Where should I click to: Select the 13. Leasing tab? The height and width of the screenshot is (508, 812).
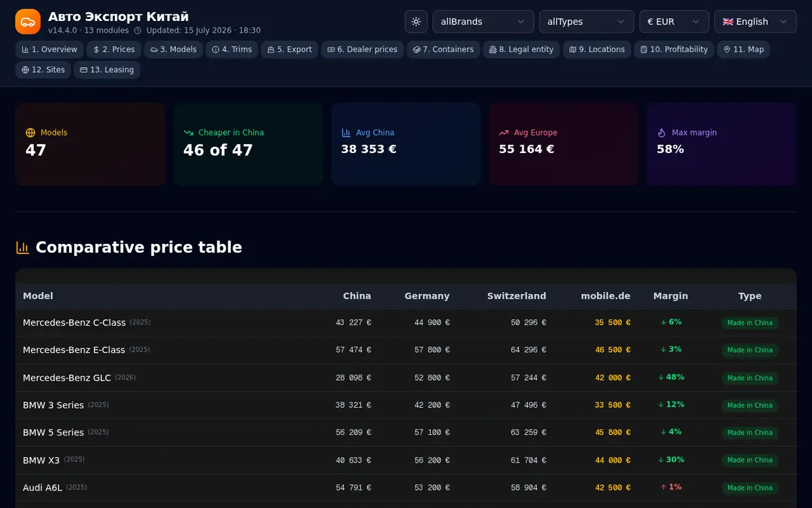tap(107, 70)
